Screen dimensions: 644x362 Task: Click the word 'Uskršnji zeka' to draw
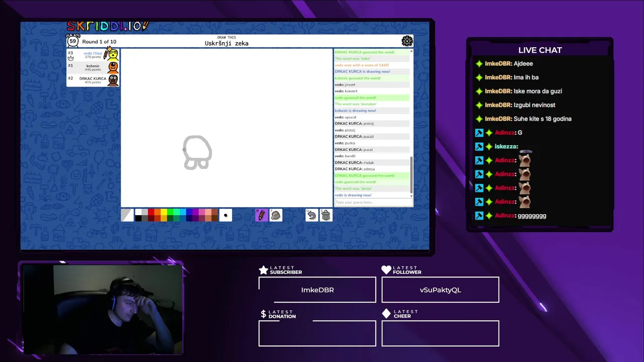coord(226,43)
